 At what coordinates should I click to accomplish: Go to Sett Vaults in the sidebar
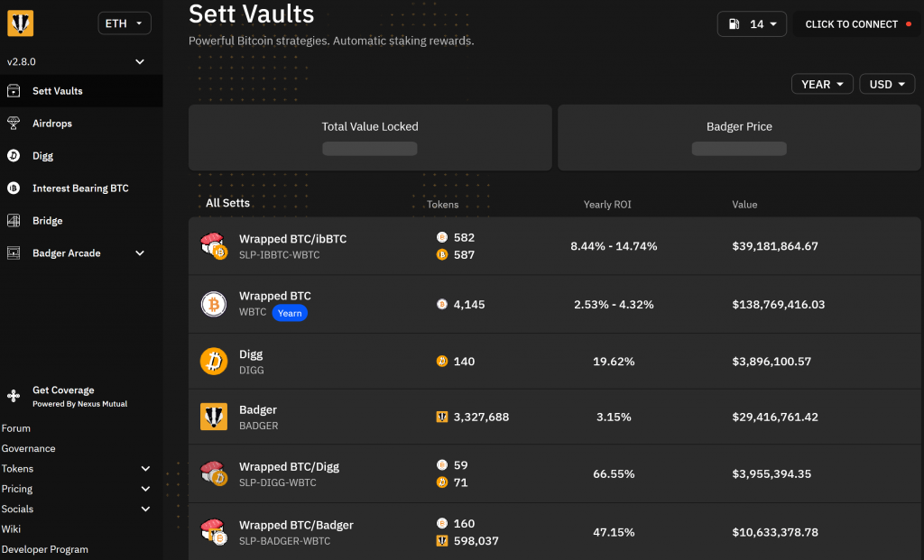81,91
